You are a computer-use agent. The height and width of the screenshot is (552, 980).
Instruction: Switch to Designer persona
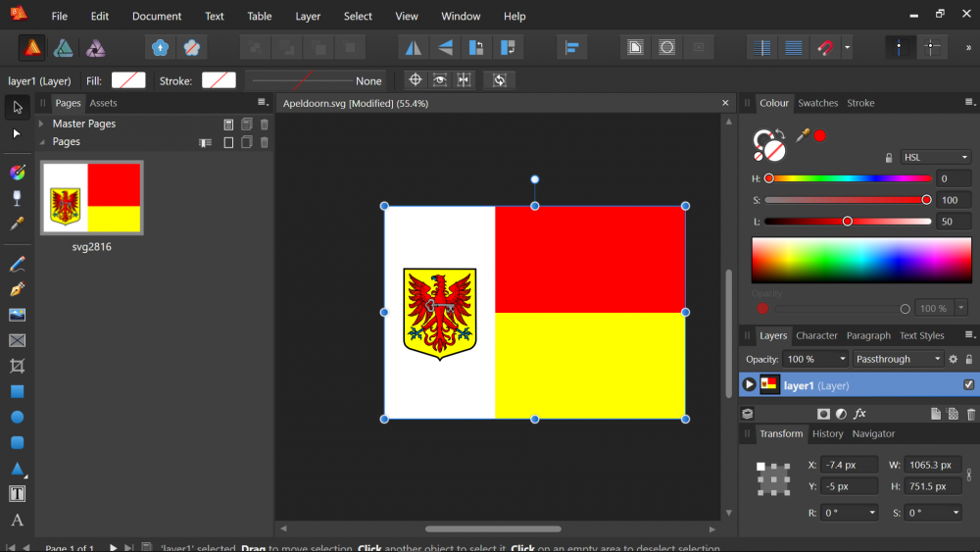tap(63, 47)
